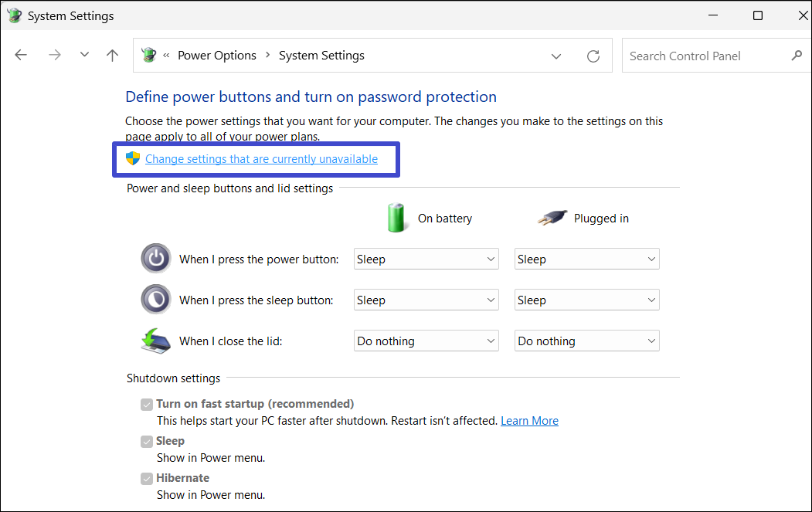Screen dimensions: 812x512
Task: Open power button On battery dropdown
Action: (426, 259)
